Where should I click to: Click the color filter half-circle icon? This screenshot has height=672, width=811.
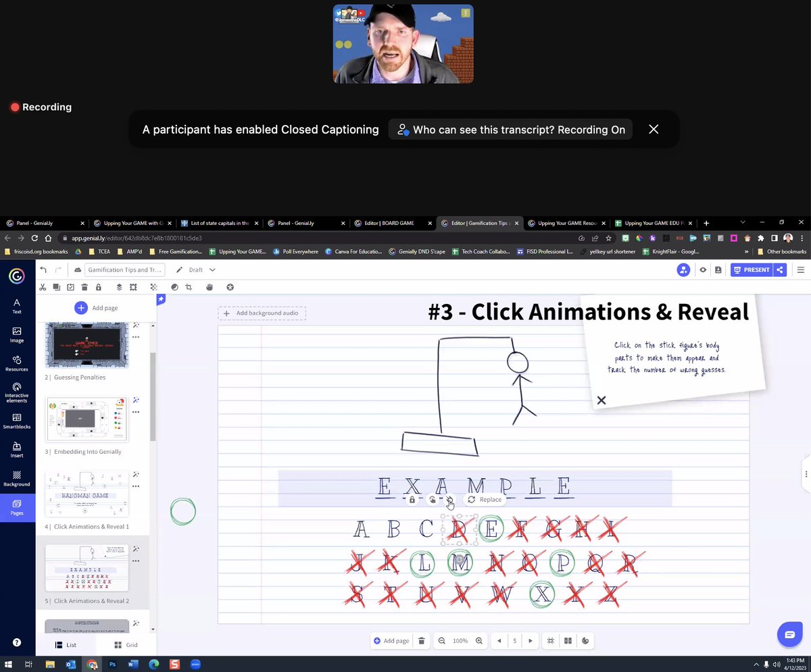[174, 287]
